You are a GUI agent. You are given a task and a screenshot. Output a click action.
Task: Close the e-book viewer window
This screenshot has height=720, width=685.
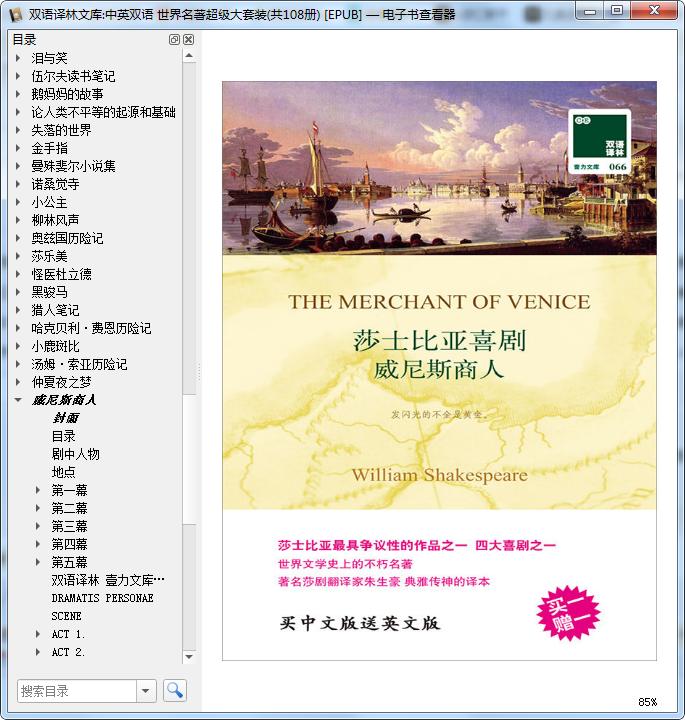point(654,11)
